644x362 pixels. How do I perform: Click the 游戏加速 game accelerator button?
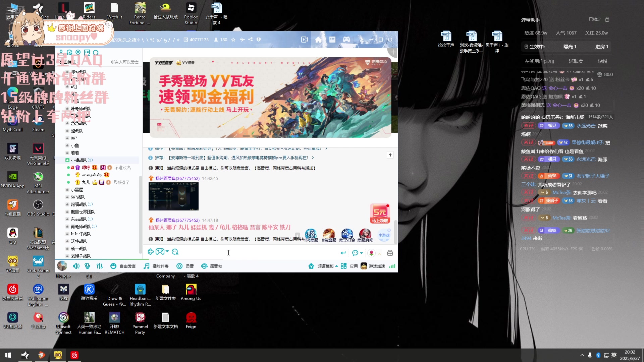(373, 266)
